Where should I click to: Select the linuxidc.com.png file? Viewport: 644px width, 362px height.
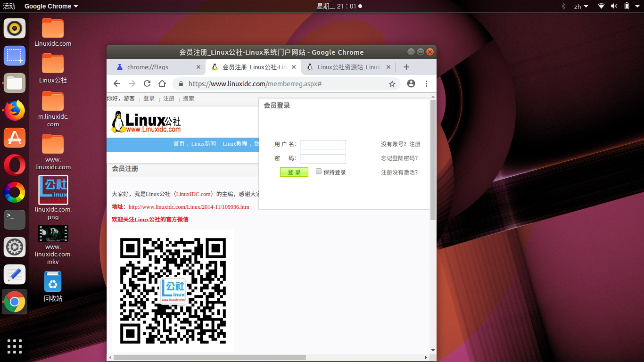53,198
